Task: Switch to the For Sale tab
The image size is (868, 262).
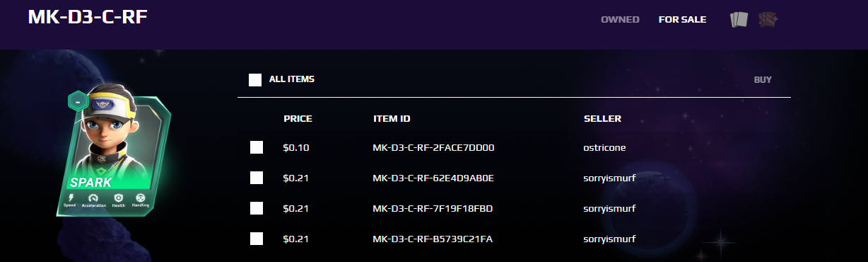Action: (682, 20)
